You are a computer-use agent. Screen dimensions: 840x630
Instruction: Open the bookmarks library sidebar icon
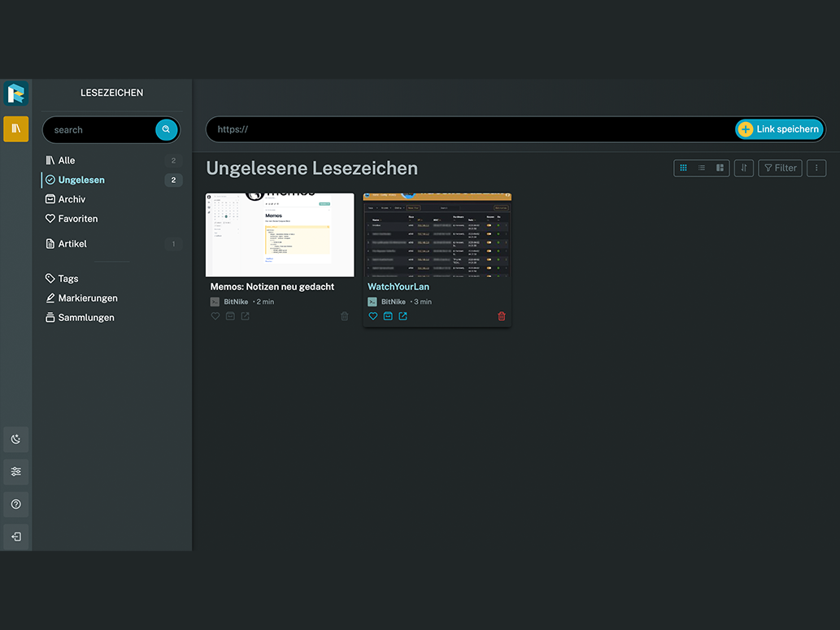point(15,129)
